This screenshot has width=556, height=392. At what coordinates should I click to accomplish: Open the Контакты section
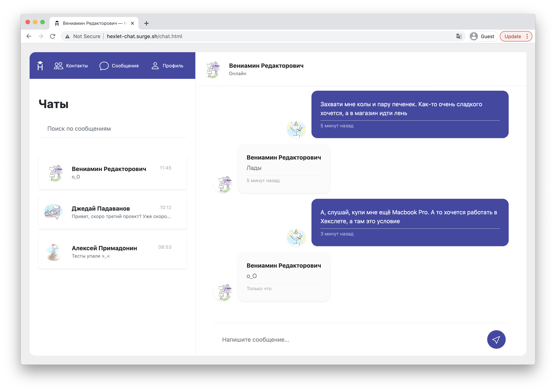tap(71, 66)
